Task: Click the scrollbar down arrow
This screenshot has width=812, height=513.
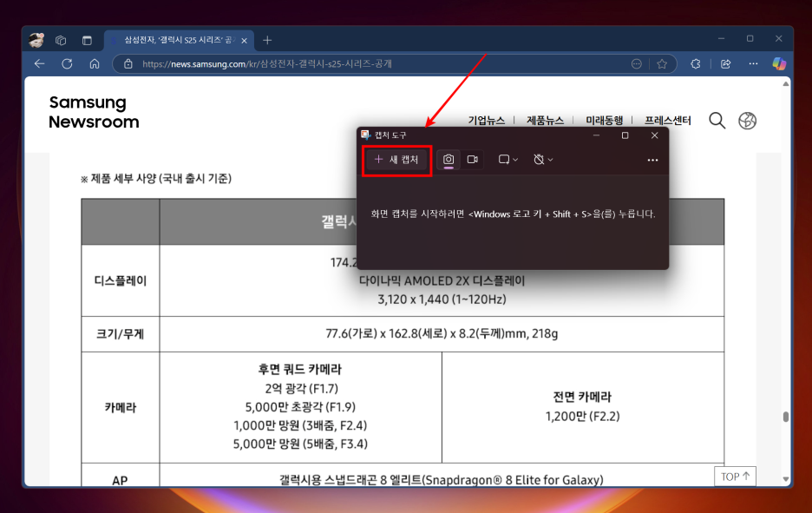Action: coord(786,479)
